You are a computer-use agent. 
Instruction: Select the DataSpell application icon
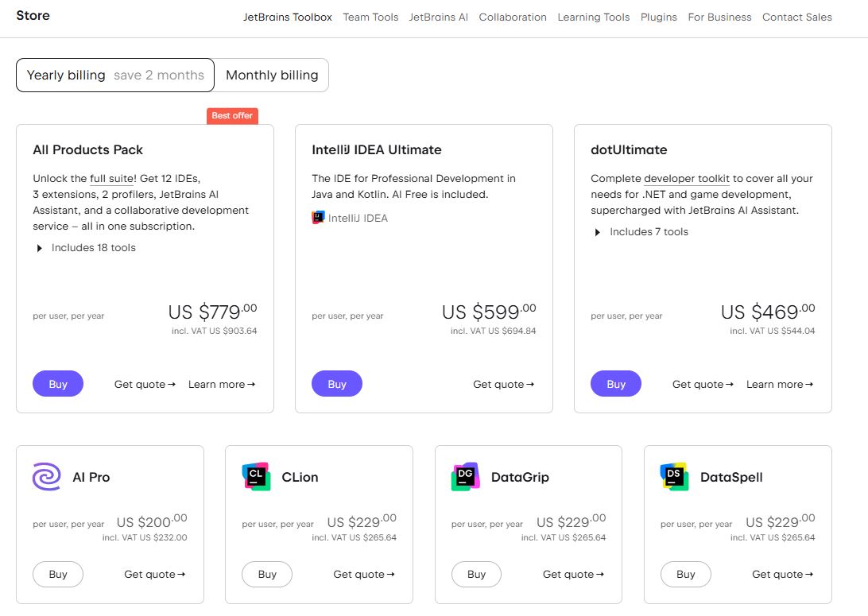coord(674,476)
